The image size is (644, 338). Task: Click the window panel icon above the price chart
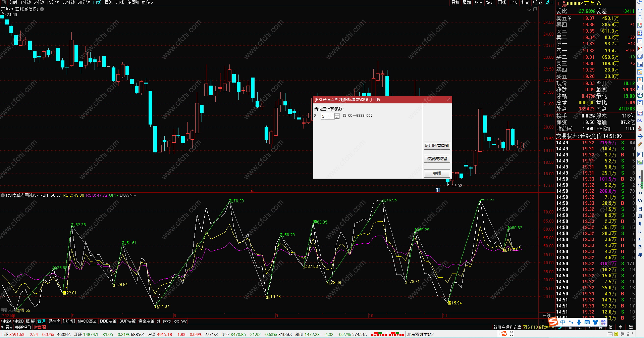535,9
